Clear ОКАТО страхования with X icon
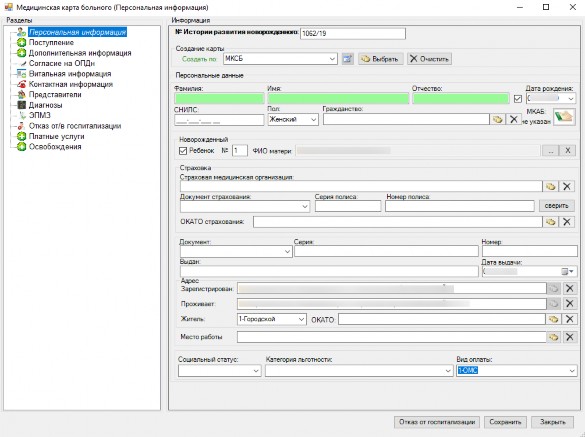The image size is (585, 437). (x=567, y=222)
